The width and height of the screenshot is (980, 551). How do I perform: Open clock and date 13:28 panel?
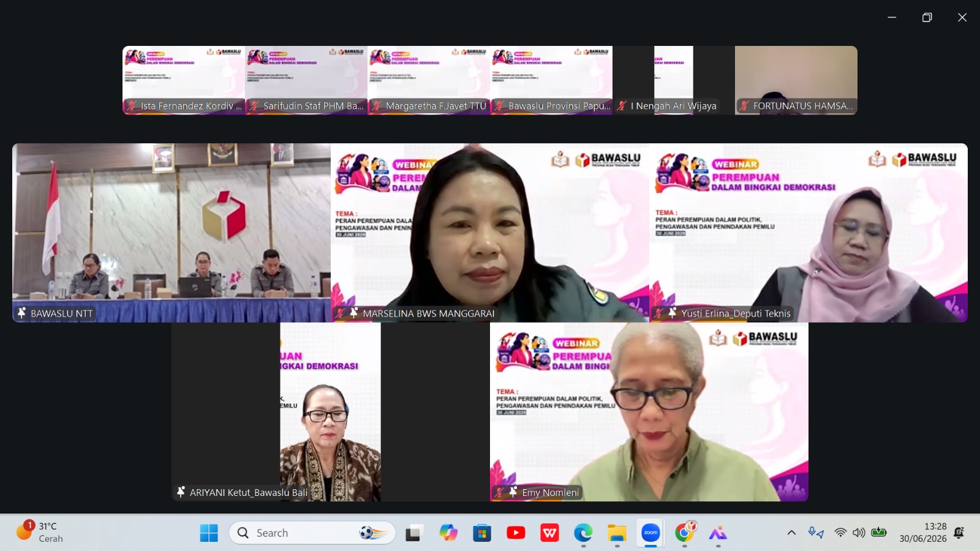[x=923, y=533]
